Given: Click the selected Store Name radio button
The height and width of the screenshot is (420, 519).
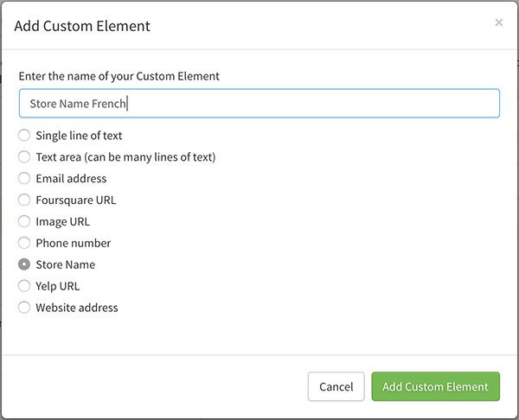Looking at the screenshot, I should coord(24,264).
